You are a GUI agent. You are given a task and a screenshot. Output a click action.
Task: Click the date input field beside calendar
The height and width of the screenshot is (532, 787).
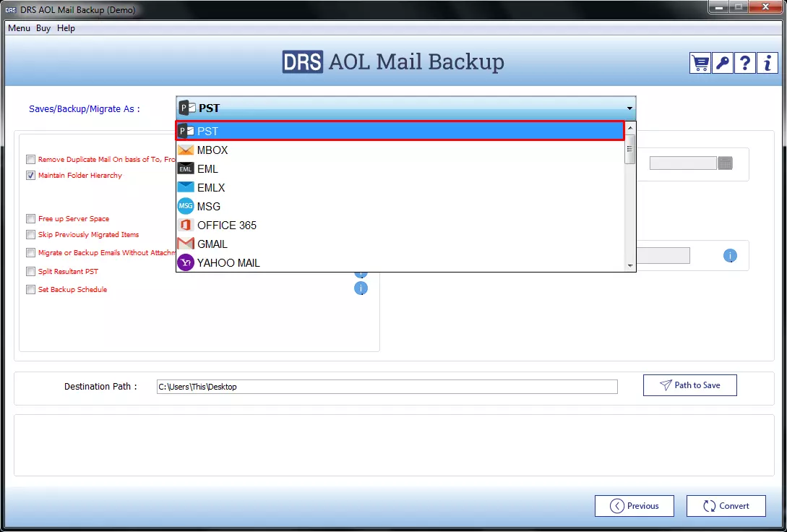pos(683,163)
